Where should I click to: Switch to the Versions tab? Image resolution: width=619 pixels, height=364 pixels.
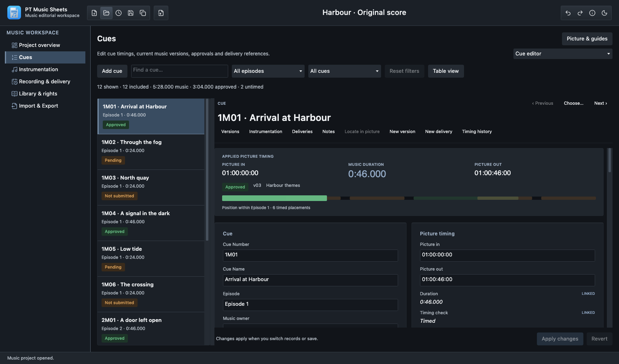click(230, 132)
